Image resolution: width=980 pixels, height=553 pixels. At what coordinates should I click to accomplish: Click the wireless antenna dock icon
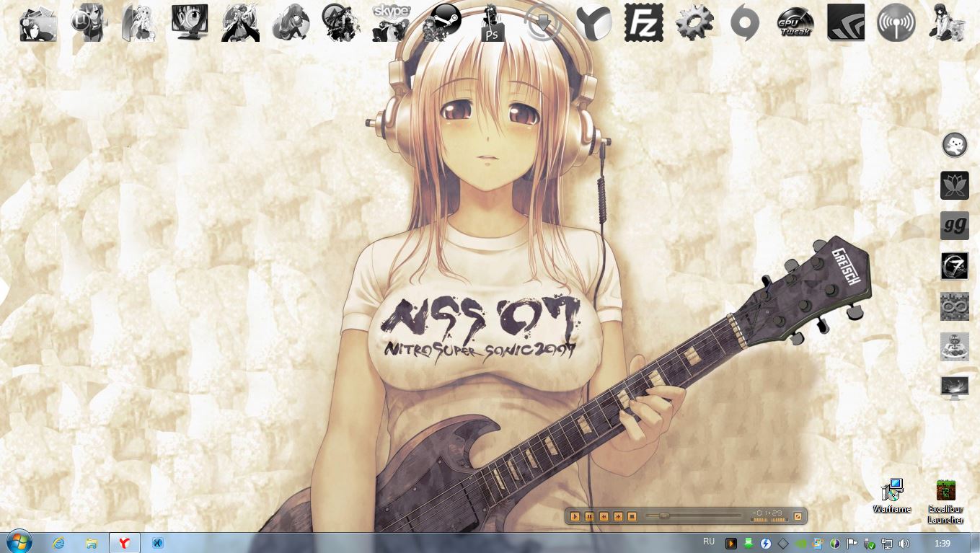896,22
